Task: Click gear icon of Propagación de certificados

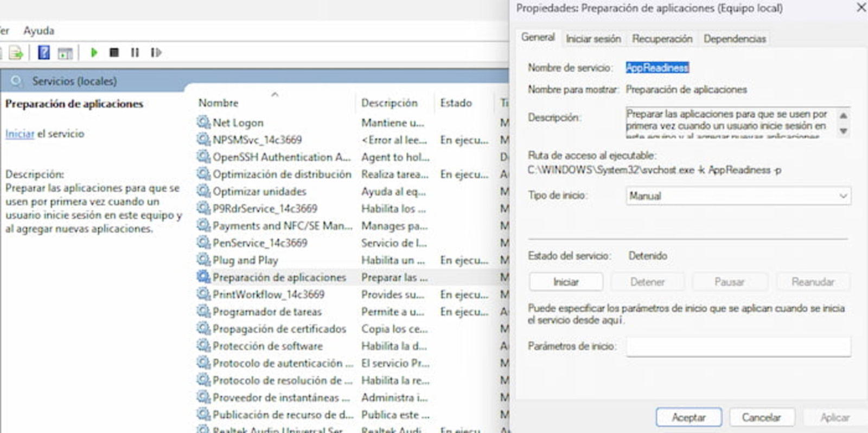Action: [x=203, y=328]
